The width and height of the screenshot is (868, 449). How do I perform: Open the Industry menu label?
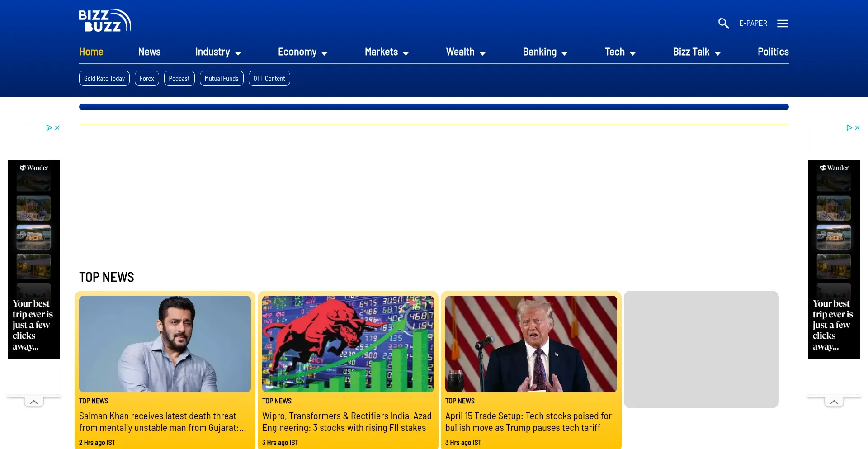(212, 52)
